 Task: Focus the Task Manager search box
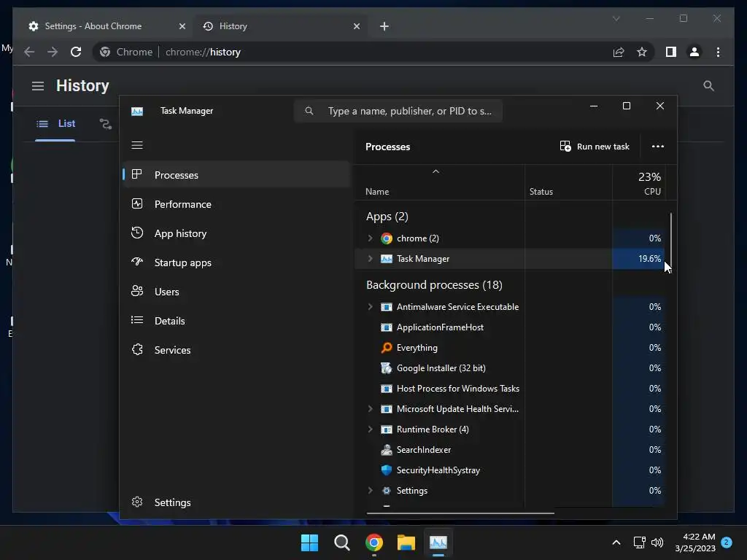coord(398,111)
